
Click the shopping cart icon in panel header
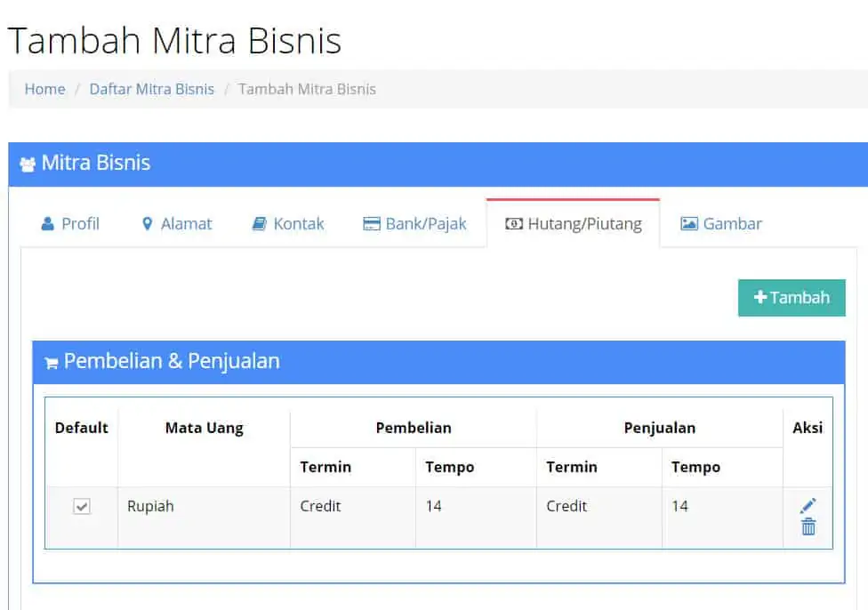(52, 363)
